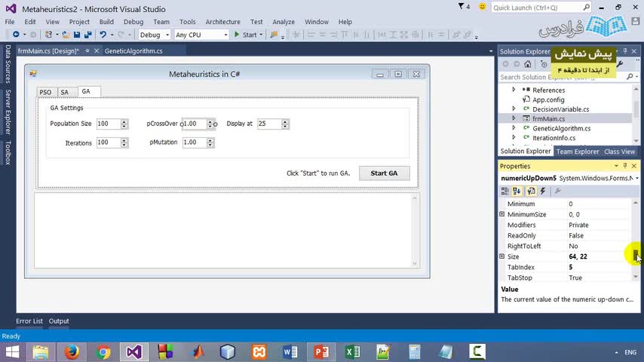The width and height of the screenshot is (644, 362).
Task: Open the Build menu
Action: (106, 22)
